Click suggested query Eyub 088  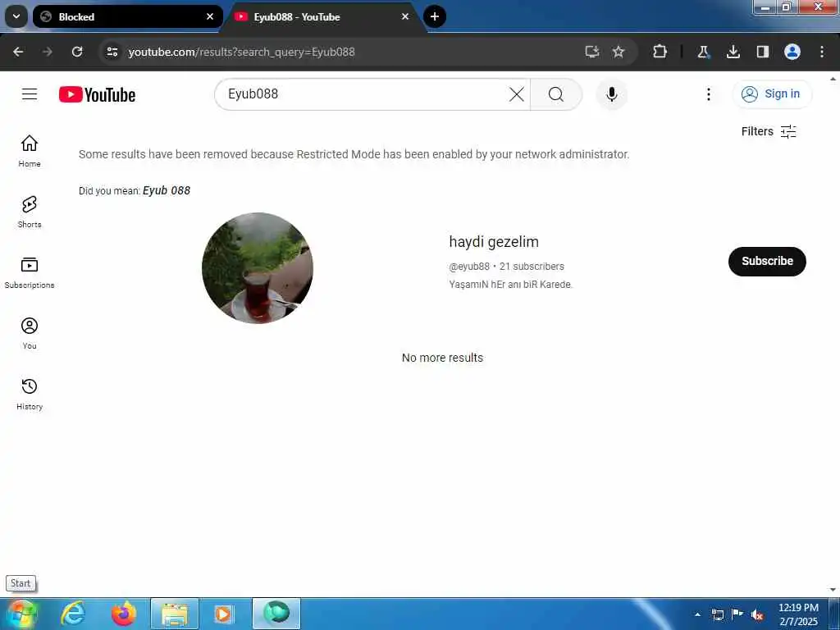[167, 190]
